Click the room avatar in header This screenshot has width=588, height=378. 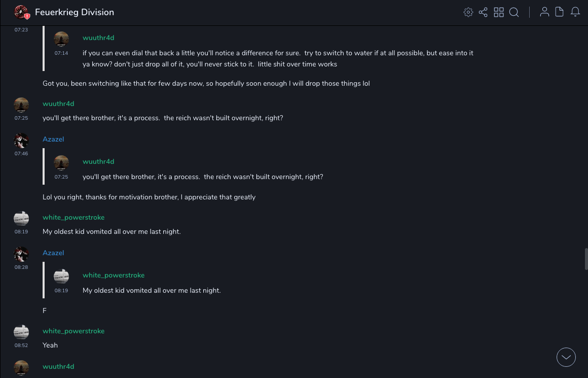tap(21, 12)
